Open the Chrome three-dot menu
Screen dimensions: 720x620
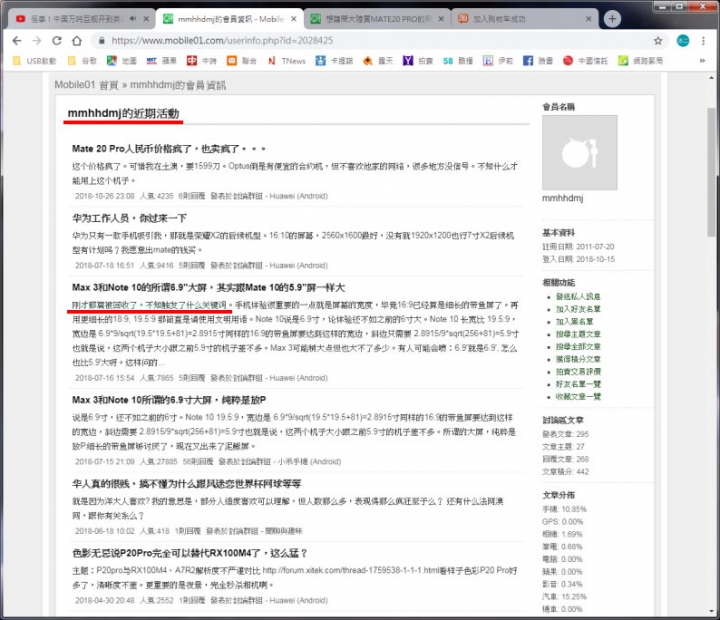point(703,41)
